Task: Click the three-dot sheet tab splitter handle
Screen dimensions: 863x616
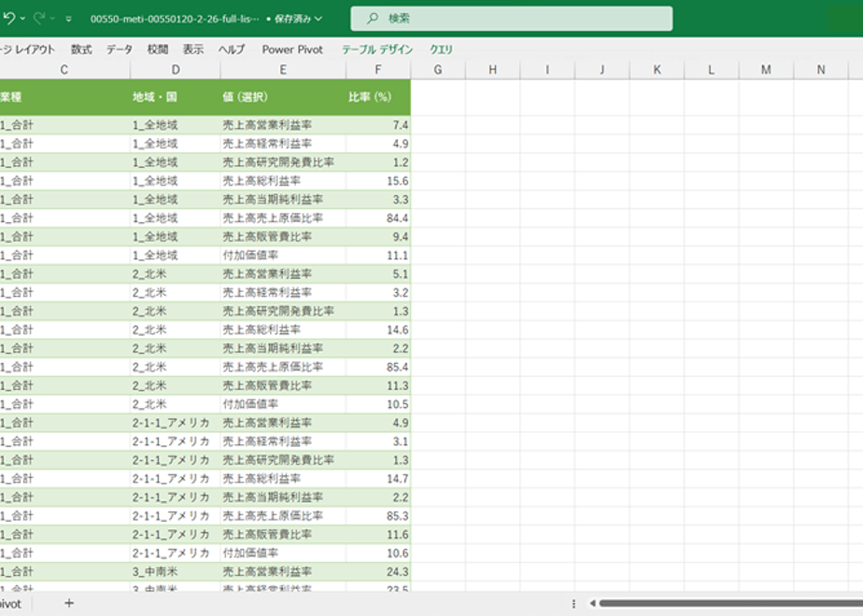Action: coord(573,603)
